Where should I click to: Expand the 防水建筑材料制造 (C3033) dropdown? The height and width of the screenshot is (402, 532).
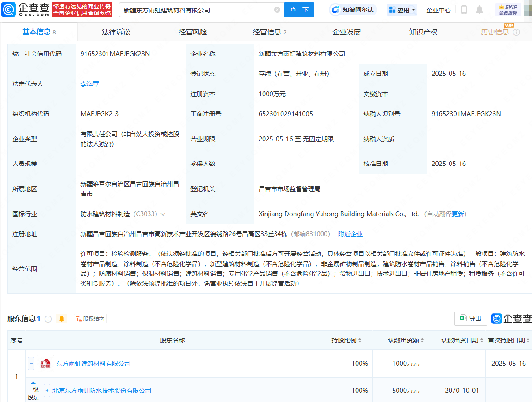pos(163,214)
